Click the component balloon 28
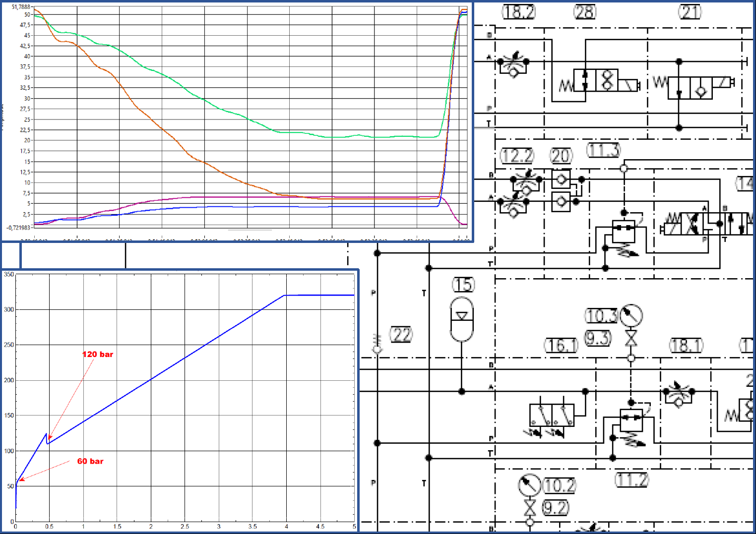756x534 pixels. [585, 11]
